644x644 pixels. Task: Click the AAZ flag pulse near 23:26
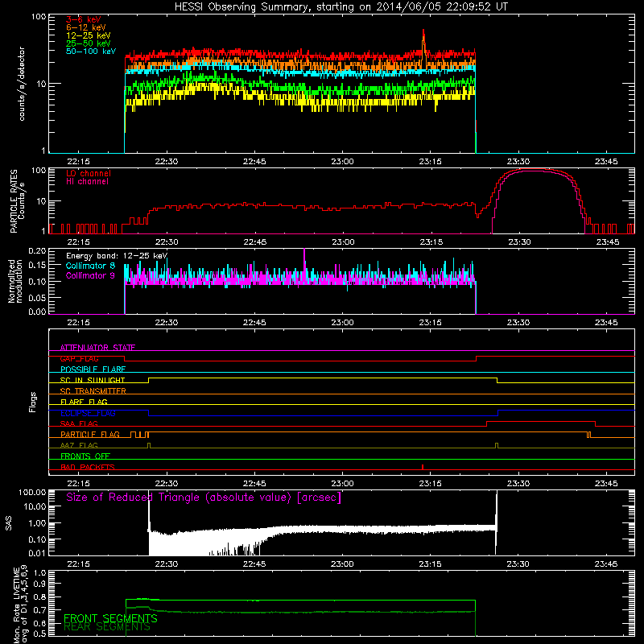pyautogui.click(x=497, y=446)
